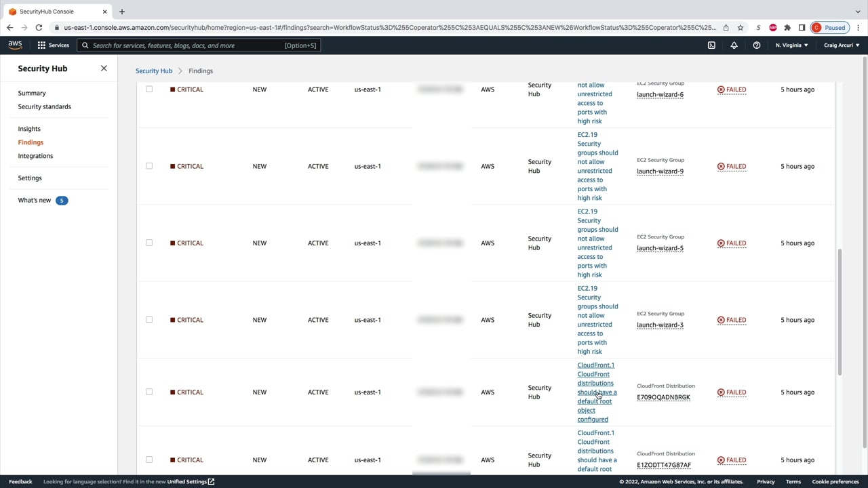Open the E1ZODTT47G87AF distribution link
The width and height of the screenshot is (868, 488).
click(x=664, y=465)
